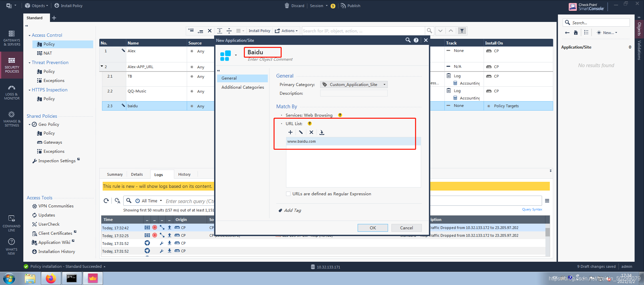This screenshot has height=285, width=644.
Task: Import URL list with download icon
Action: point(322,132)
